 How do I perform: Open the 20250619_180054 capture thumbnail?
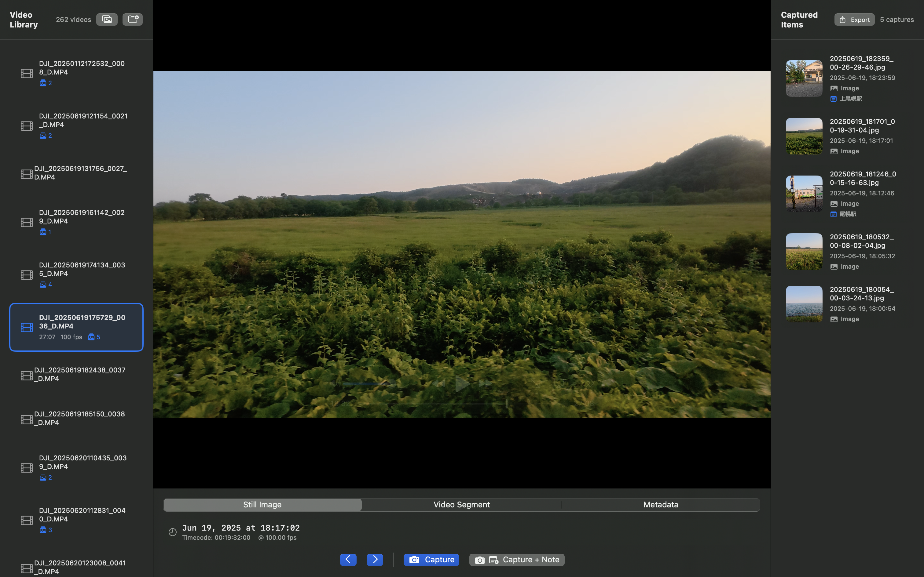click(803, 304)
